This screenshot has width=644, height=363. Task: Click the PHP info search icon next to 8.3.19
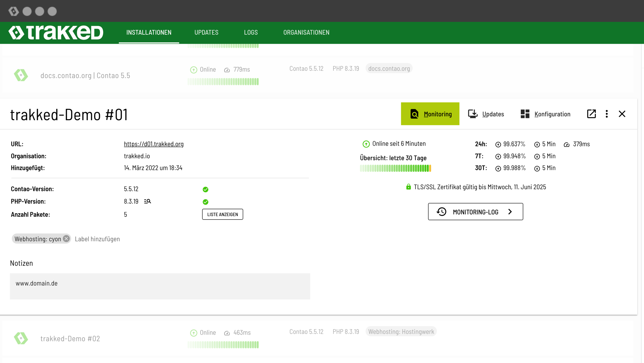pos(147,201)
